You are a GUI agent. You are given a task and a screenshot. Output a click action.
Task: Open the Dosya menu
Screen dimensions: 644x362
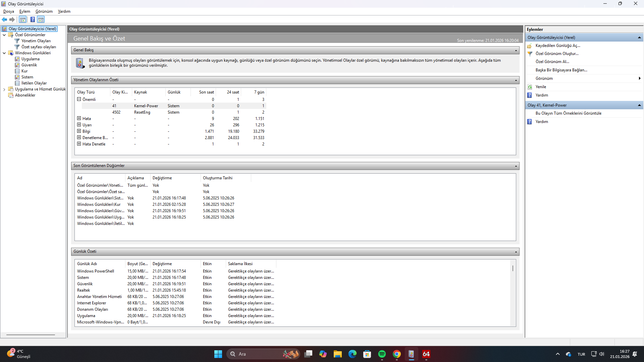click(9, 11)
